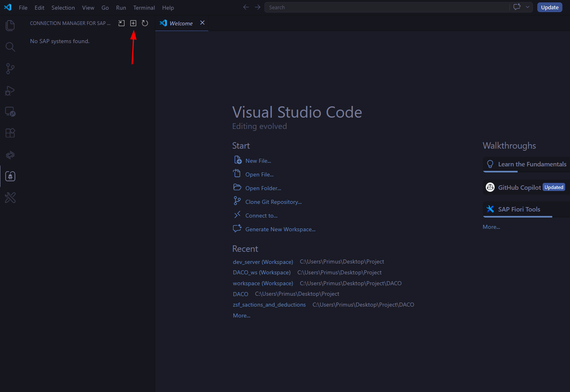Click Open Folder... under Start
This screenshot has width=570, height=392.
pos(263,188)
